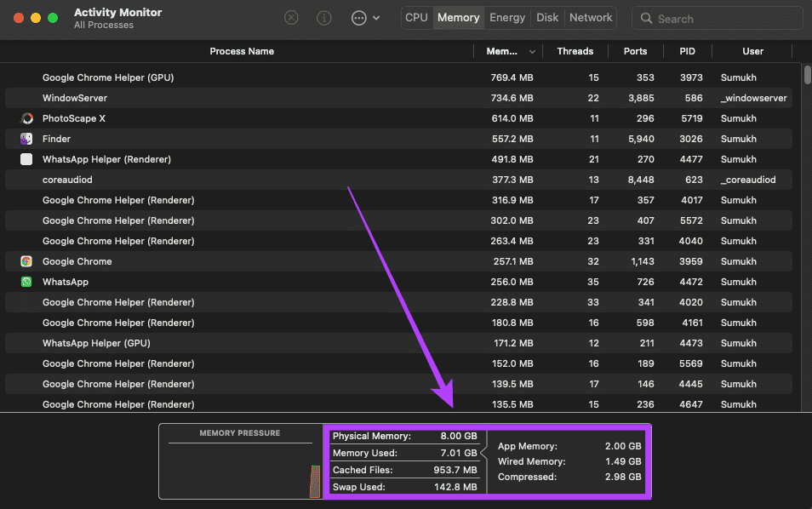The width and height of the screenshot is (812, 509).
Task: Click the vertical scrollbar thumb
Action: (808, 74)
